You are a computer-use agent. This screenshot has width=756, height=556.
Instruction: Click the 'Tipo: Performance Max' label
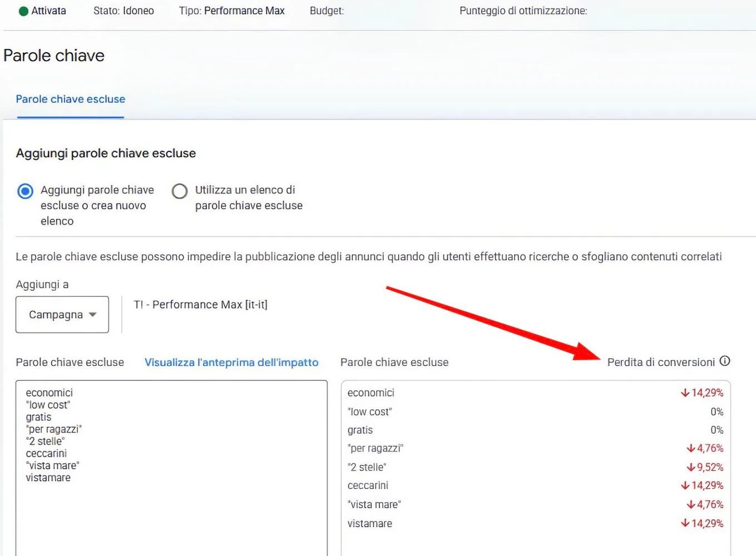click(x=232, y=11)
